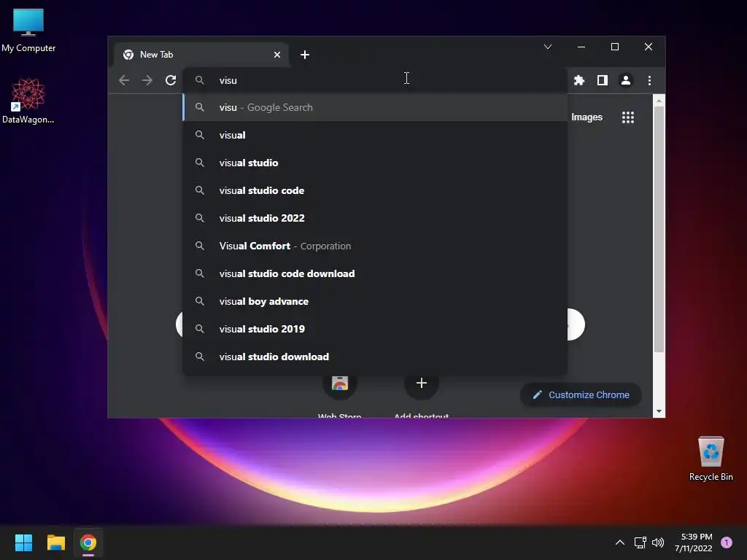Select the New Tab tab

pos(201,55)
